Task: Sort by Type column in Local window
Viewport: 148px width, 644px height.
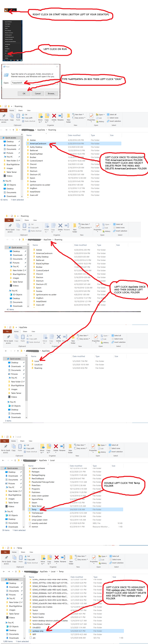Action: coord(95,466)
